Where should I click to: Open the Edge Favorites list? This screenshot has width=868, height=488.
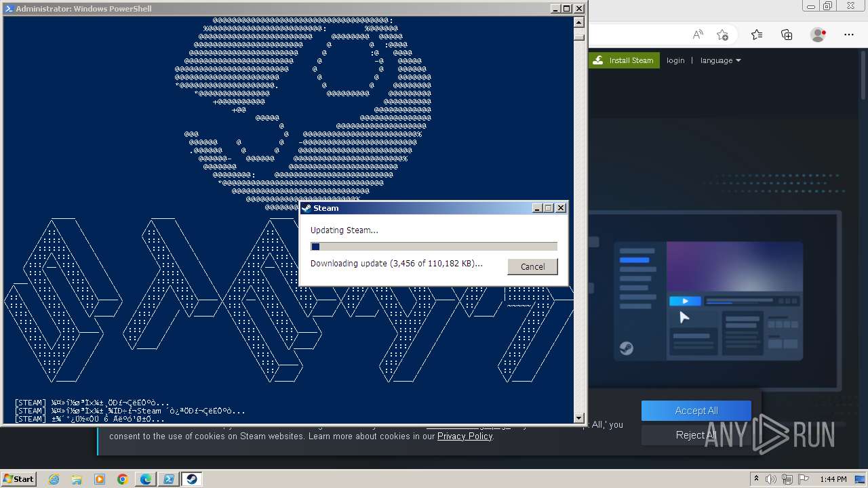pyautogui.click(x=757, y=35)
